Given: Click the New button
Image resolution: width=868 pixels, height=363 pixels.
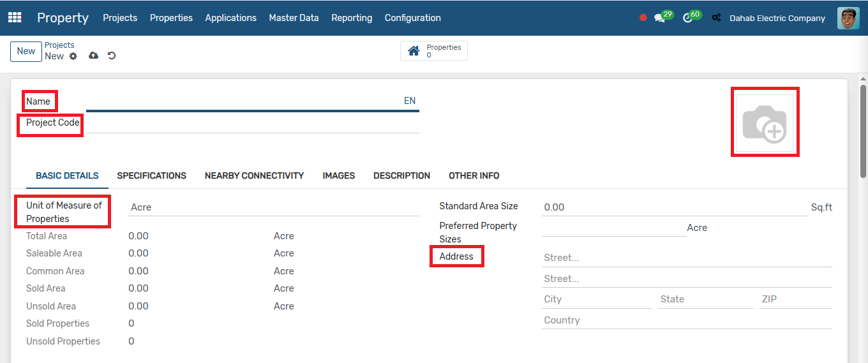Looking at the screenshot, I should click(26, 51).
